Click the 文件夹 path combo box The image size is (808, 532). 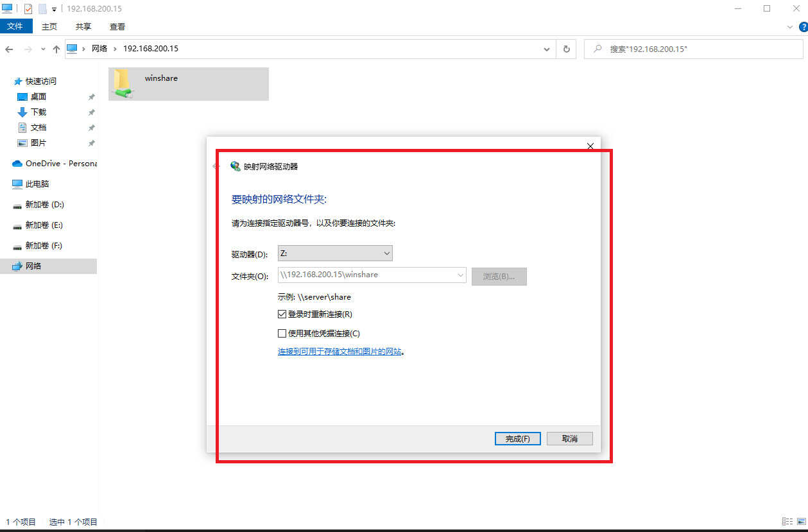click(372, 275)
